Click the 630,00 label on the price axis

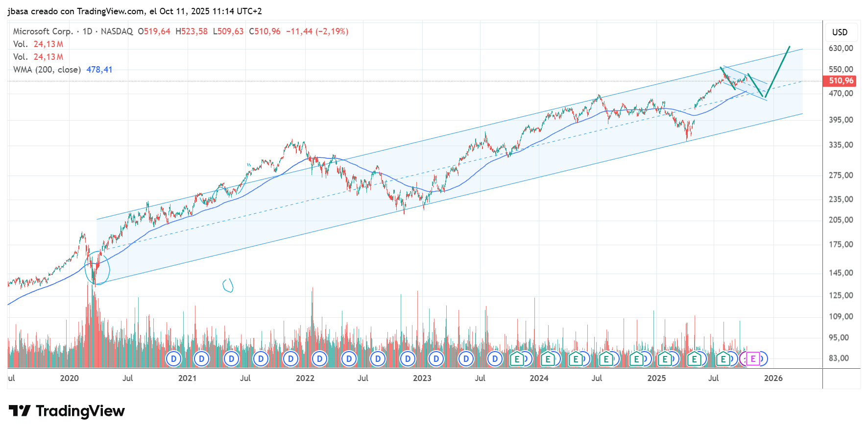point(841,48)
